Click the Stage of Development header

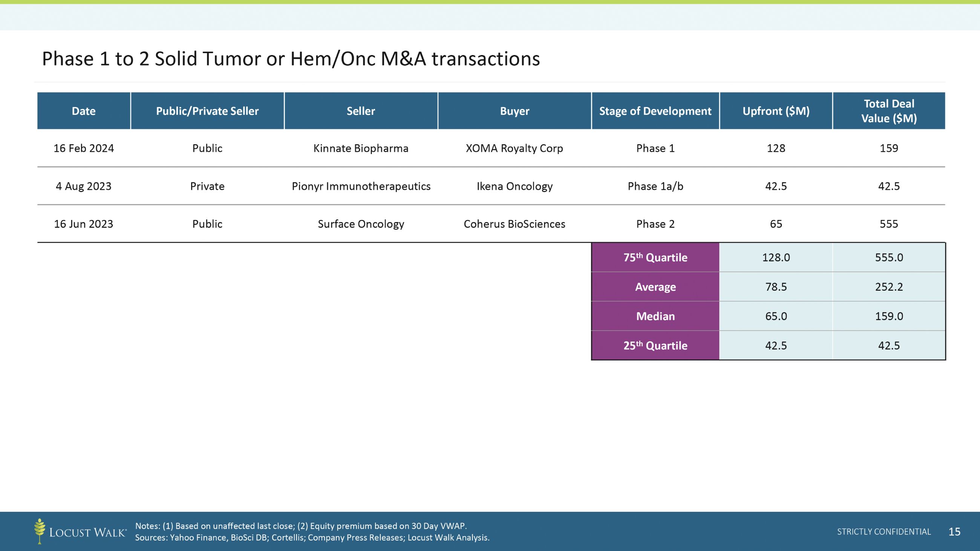pos(655,111)
